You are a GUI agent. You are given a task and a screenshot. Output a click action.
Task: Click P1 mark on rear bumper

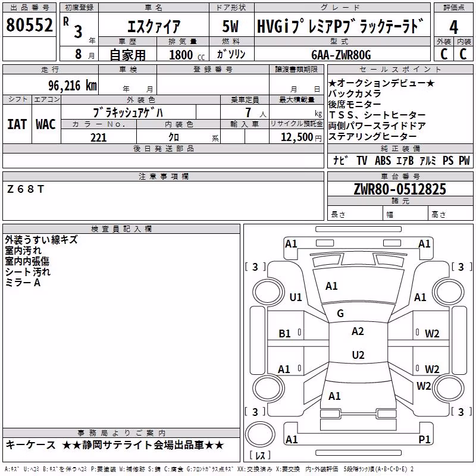click(424, 439)
